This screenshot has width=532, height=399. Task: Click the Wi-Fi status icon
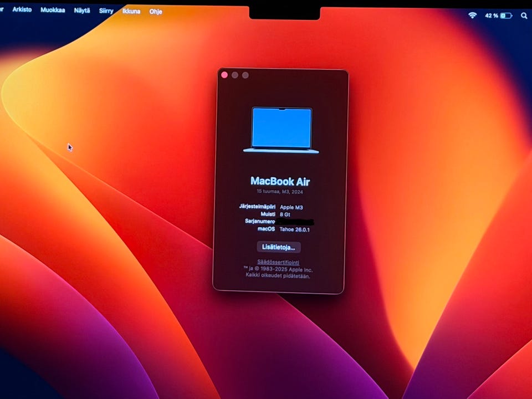[472, 15]
